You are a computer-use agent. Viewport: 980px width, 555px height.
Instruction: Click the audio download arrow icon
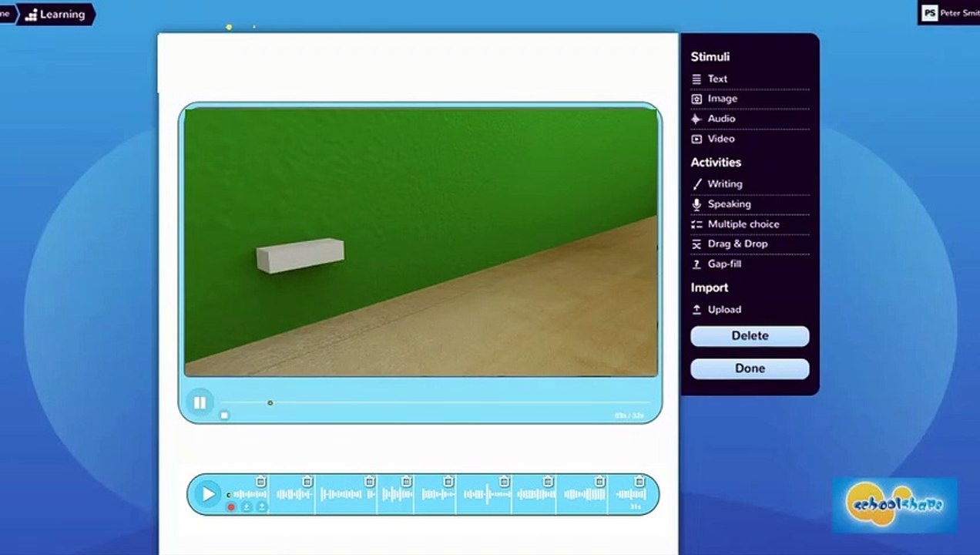point(247,506)
